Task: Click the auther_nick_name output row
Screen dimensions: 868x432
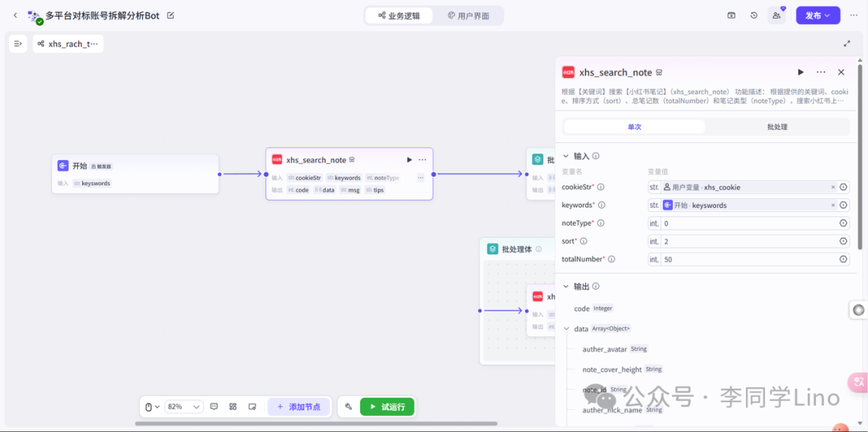Action: (623, 410)
